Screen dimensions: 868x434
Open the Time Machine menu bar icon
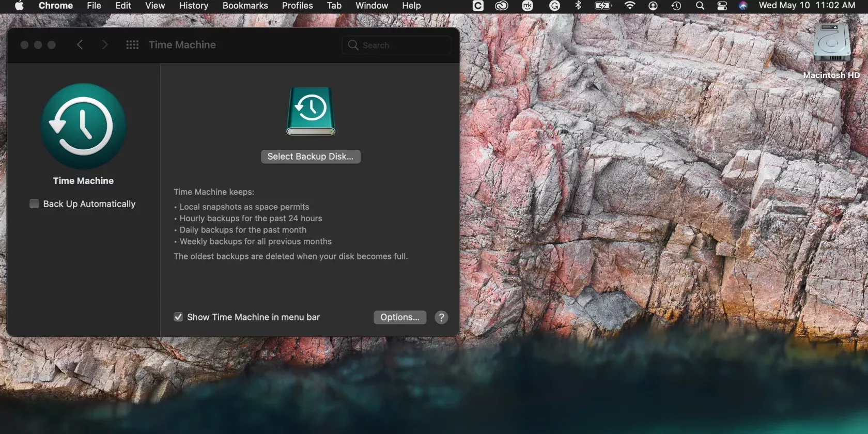676,6
